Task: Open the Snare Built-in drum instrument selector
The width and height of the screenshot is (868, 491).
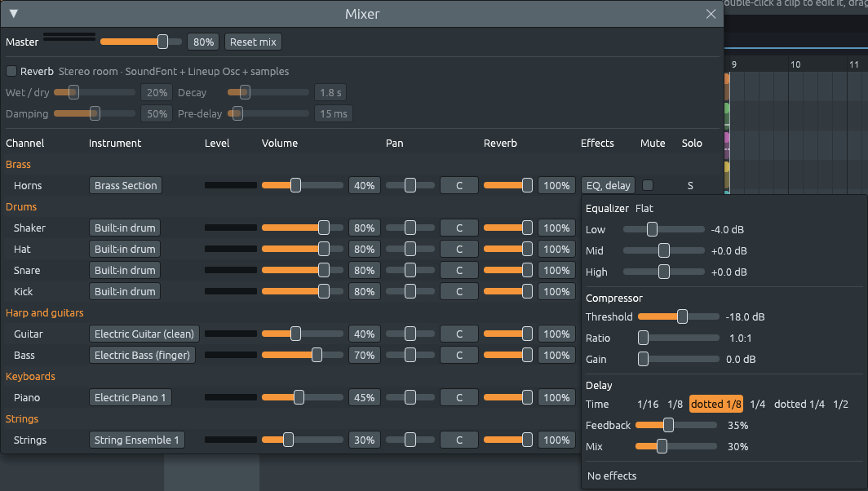Action: pos(125,270)
